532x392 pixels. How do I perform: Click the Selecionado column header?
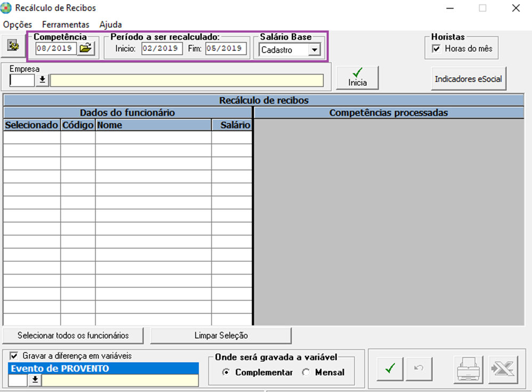pos(31,125)
